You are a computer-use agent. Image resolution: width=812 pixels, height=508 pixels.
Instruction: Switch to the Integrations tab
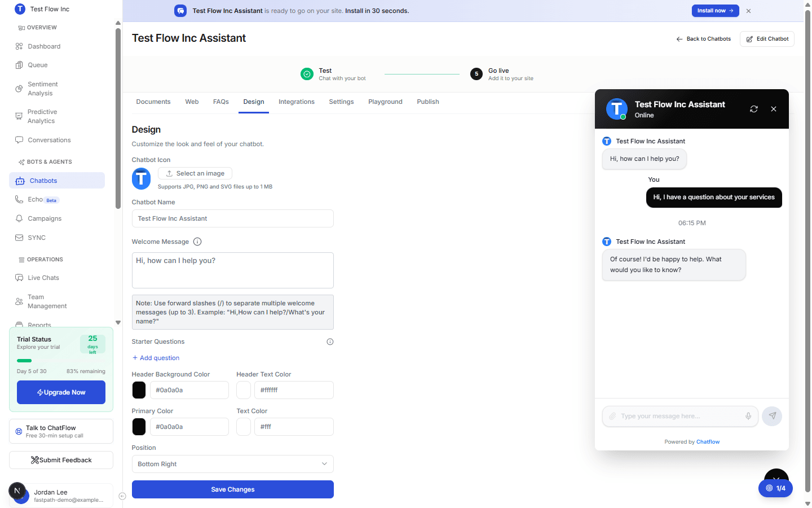(x=297, y=102)
